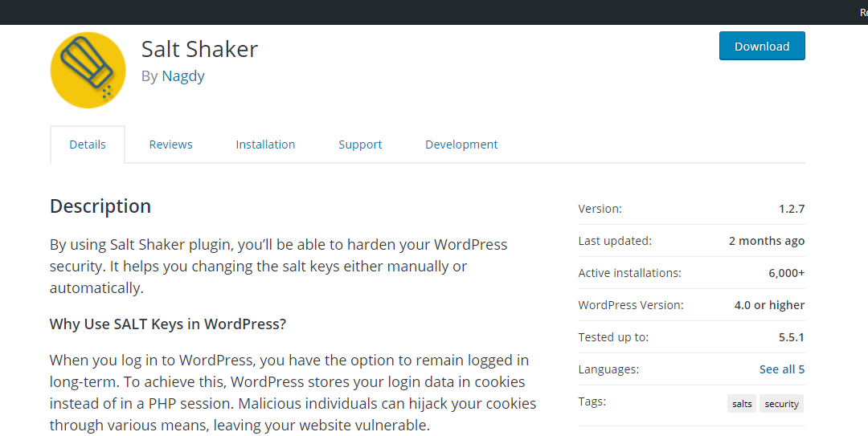
Task: Click the Tags: label
Action: 592,401
